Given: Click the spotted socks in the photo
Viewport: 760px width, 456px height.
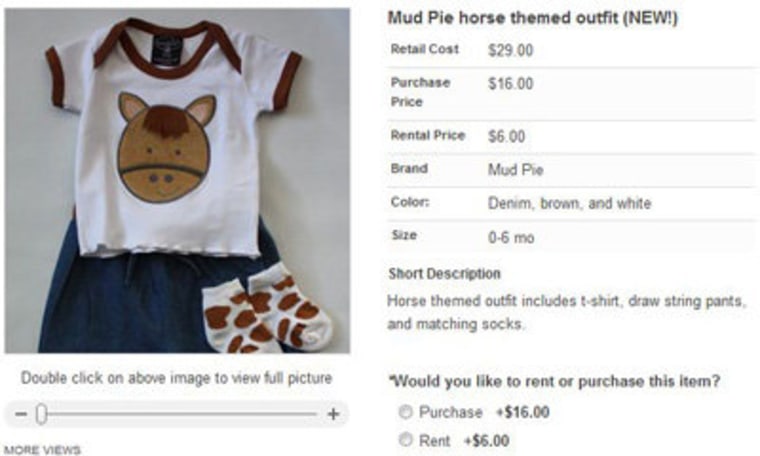Looking at the screenshot, I should click(268, 309).
